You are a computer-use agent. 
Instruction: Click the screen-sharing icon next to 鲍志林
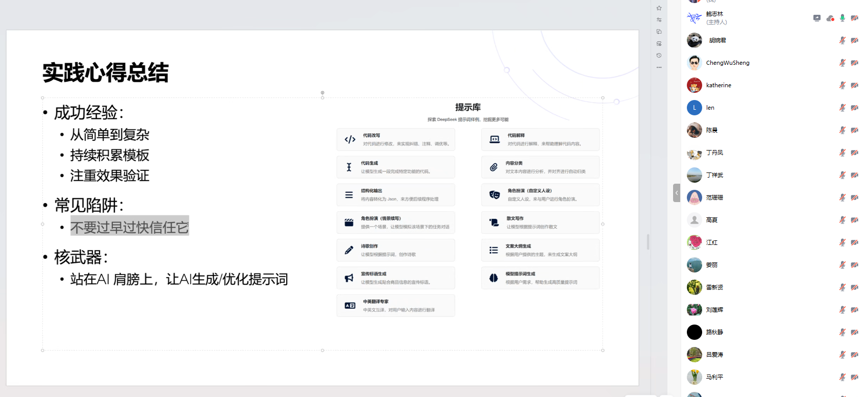[816, 18]
